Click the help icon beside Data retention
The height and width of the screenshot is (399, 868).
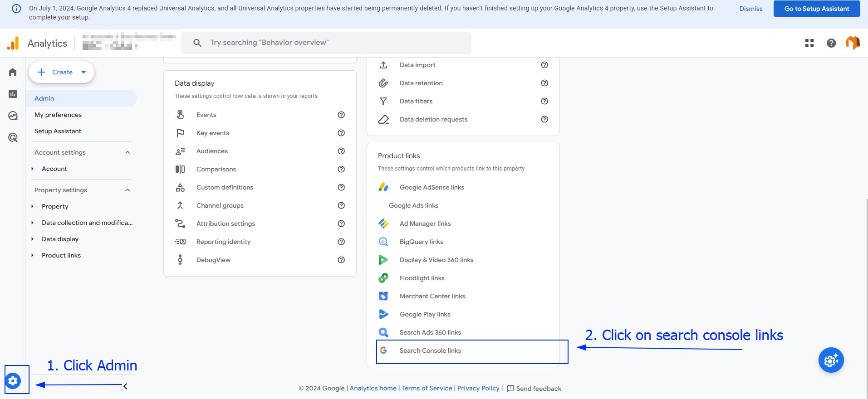pos(544,83)
